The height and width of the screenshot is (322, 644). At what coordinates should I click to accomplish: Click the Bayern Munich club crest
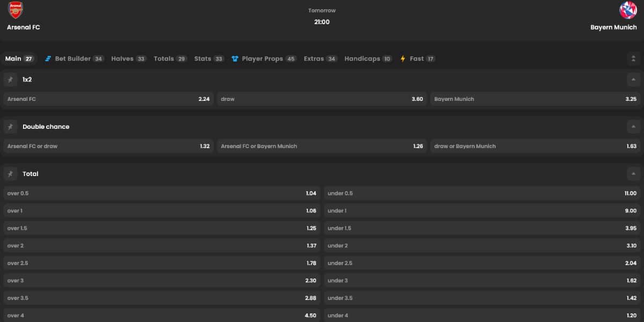[x=628, y=10]
